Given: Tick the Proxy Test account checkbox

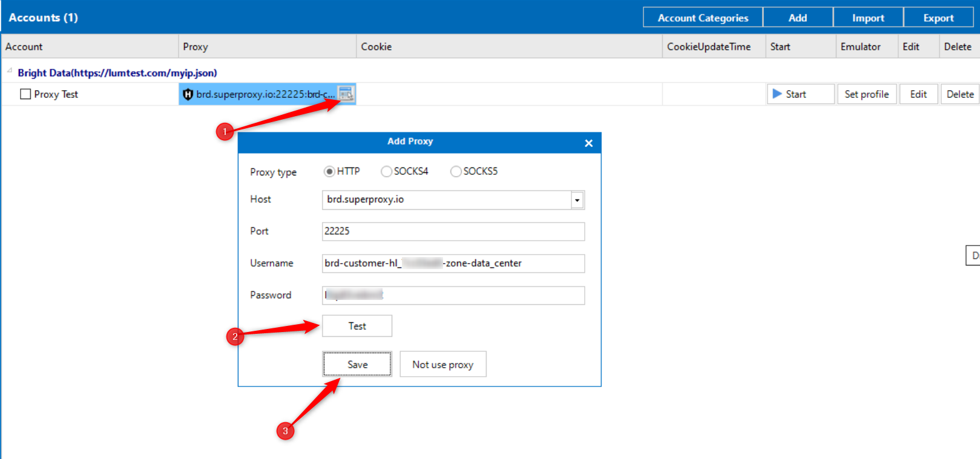Looking at the screenshot, I should pyautogui.click(x=25, y=94).
